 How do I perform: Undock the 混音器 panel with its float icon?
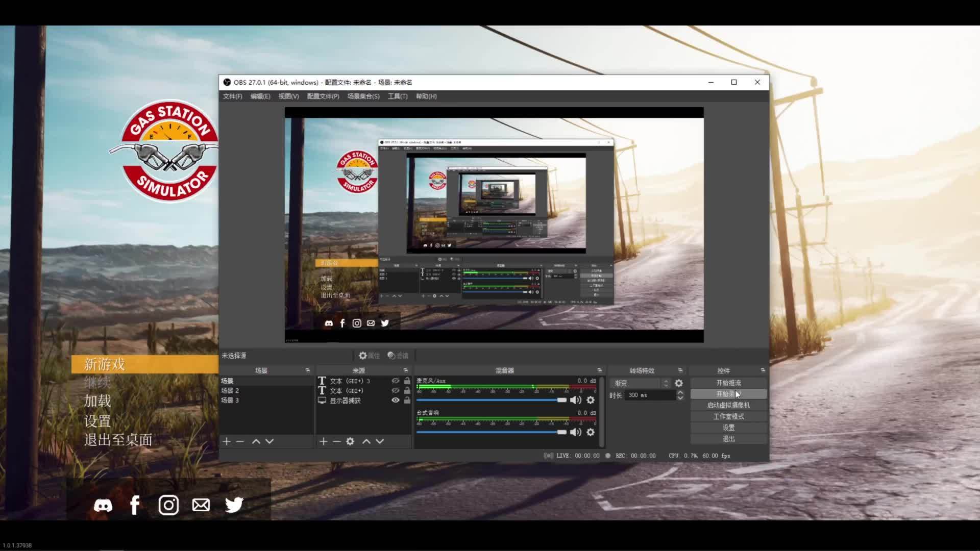(x=600, y=370)
